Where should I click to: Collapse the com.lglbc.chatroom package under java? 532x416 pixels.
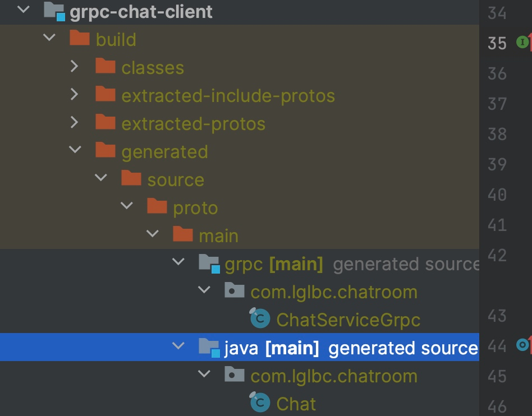pos(204,375)
